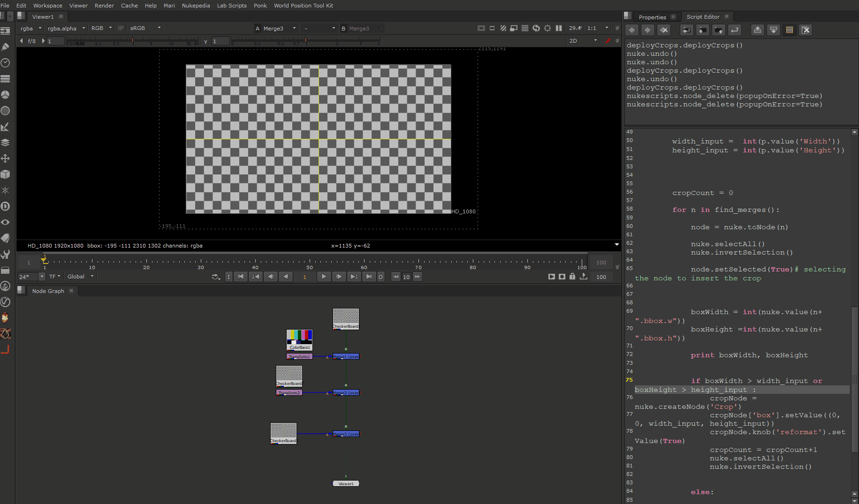The height and width of the screenshot is (504, 859).
Task: Toggle the viewer pause button
Action: pos(559,28)
